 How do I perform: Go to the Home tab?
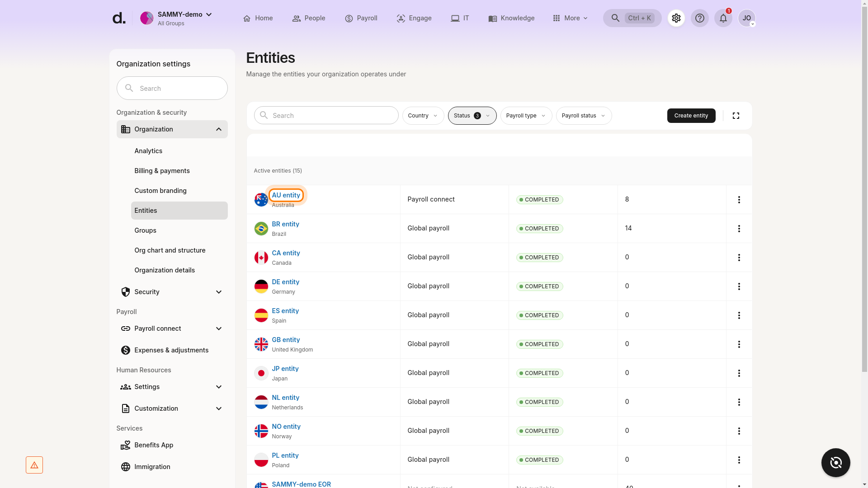tap(258, 18)
